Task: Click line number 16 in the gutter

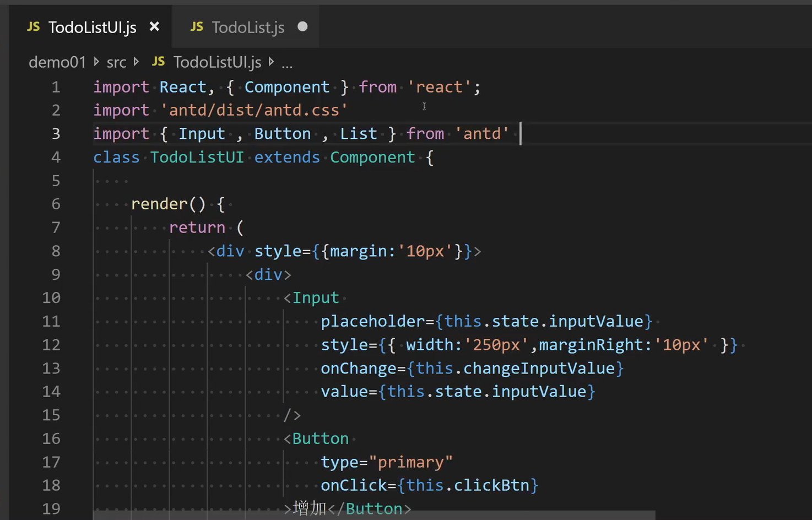Action: coord(51,438)
